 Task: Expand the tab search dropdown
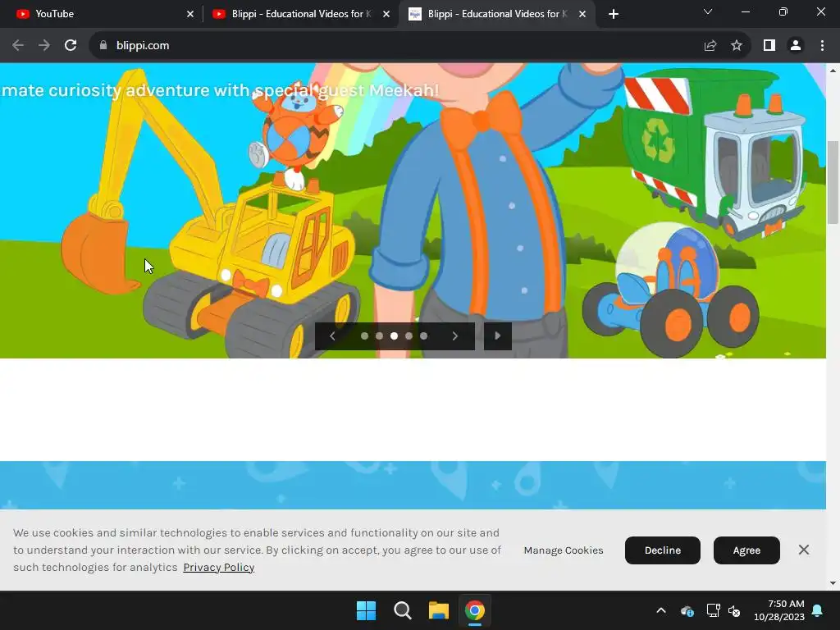(708, 11)
